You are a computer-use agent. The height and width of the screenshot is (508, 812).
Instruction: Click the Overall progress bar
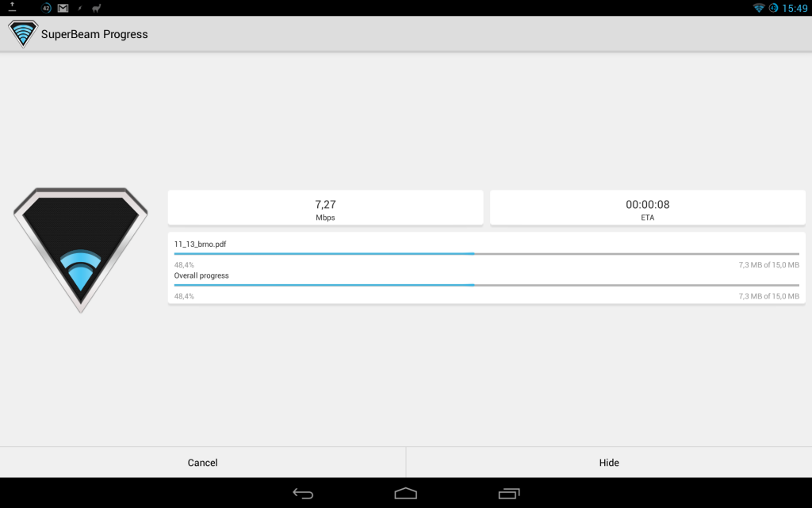[x=486, y=285]
